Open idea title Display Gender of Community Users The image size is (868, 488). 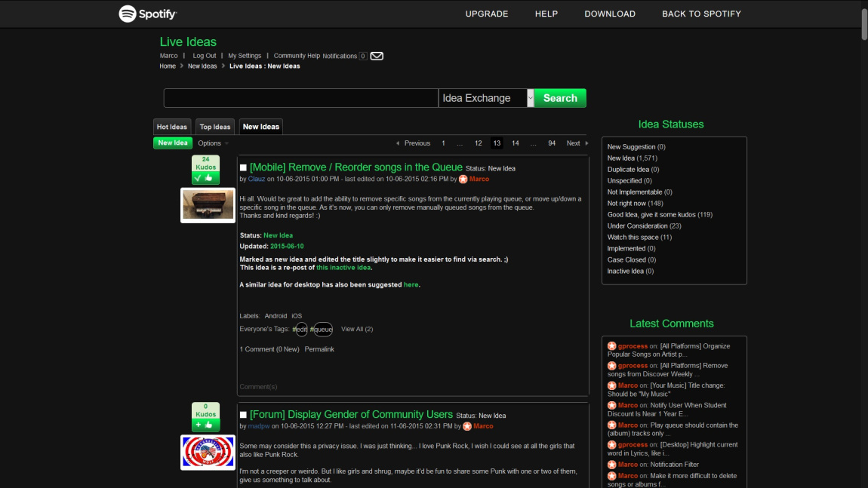(351, 414)
